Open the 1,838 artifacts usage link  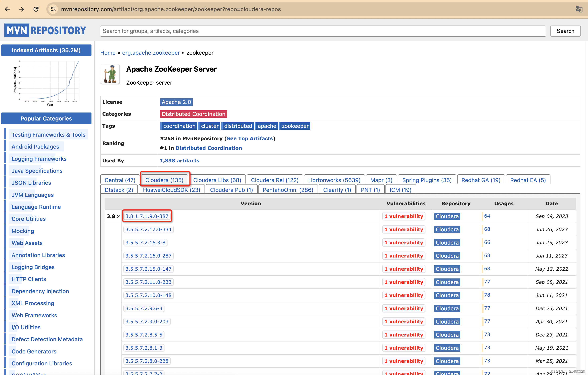[x=180, y=161]
